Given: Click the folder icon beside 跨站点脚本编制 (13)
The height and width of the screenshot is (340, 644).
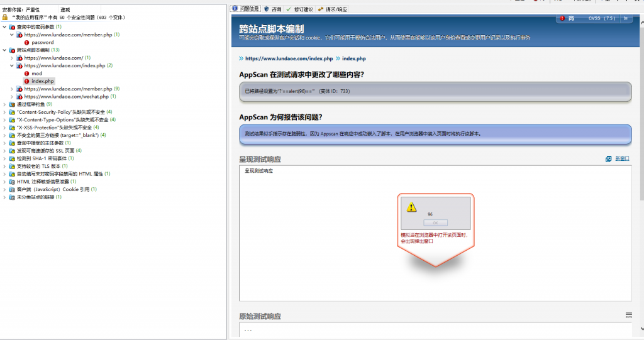Looking at the screenshot, I should (x=12, y=50).
